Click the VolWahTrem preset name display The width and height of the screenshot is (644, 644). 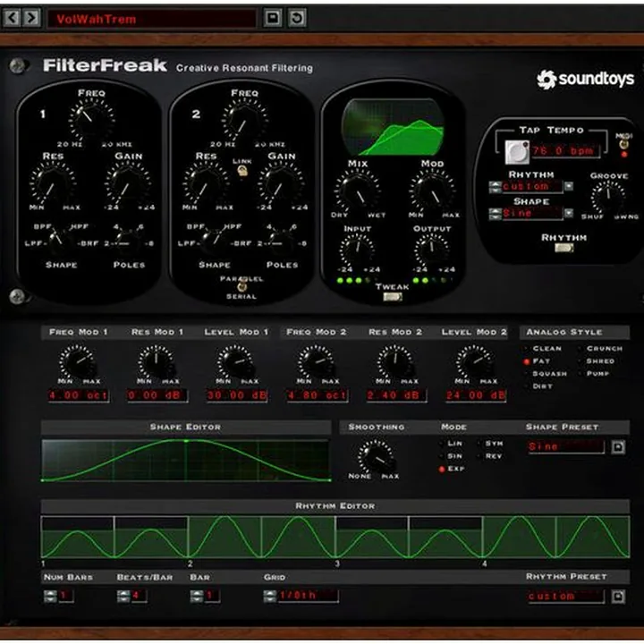click(x=152, y=19)
